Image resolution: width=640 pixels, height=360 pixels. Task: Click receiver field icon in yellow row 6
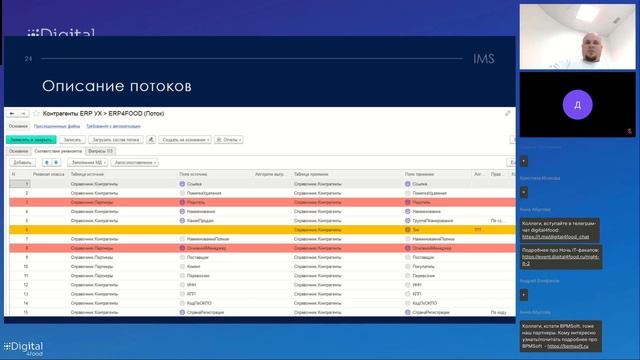click(x=407, y=230)
